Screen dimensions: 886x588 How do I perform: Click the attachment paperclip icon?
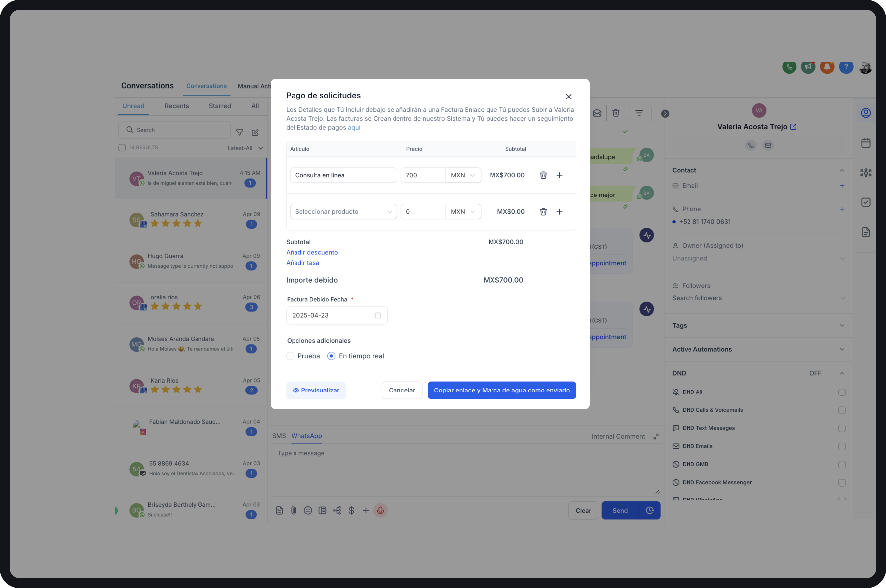294,510
